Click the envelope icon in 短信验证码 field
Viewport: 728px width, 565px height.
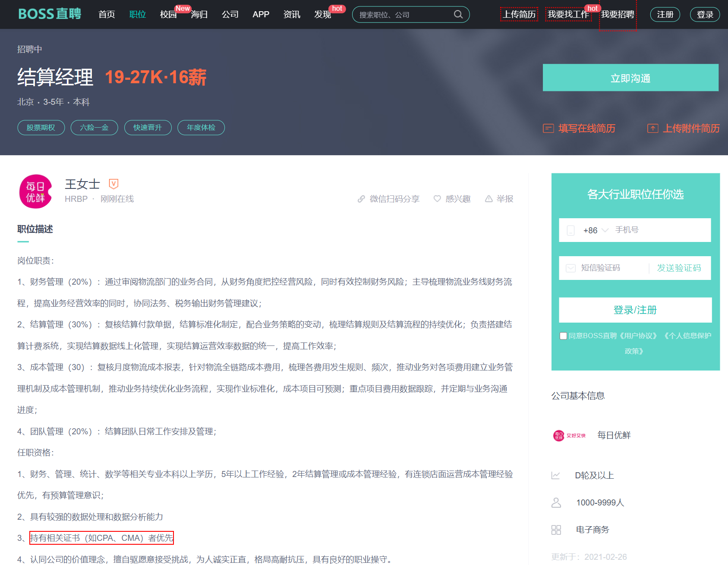570,268
